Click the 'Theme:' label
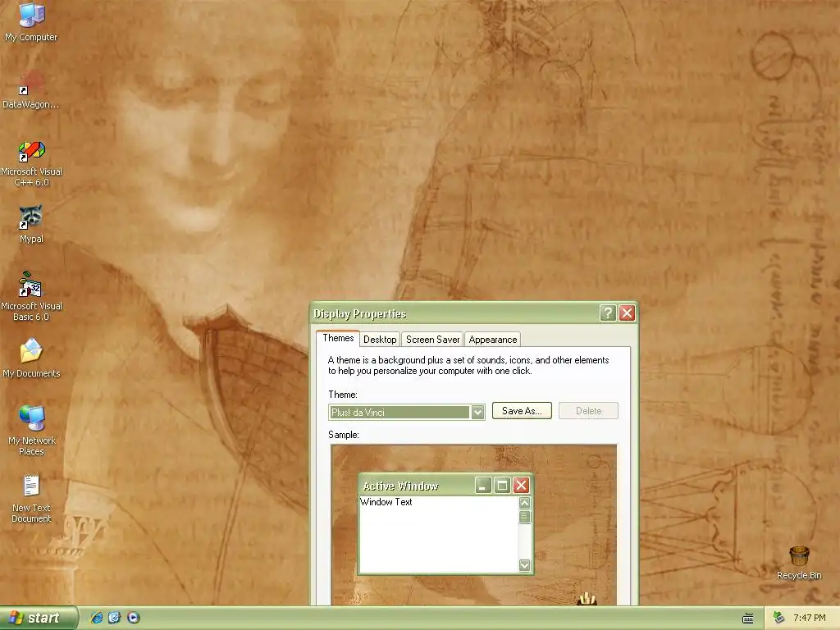This screenshot has width=840, height=630. [343, 395]
